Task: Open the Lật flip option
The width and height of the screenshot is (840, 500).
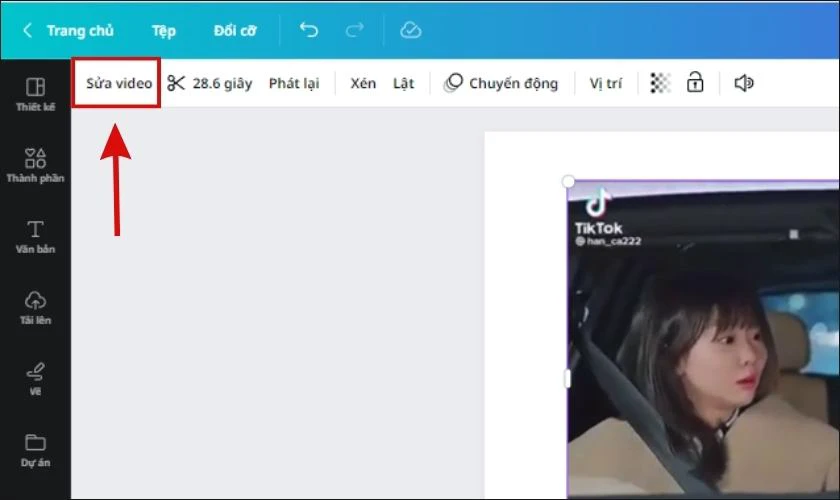Action: tap(403, 84)
